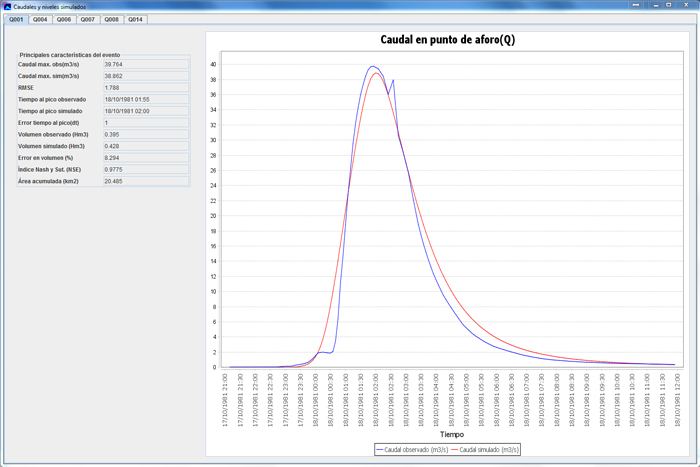View the Q014 tab
This screenshot has width=700, height=467.
(x=135, y=19)
